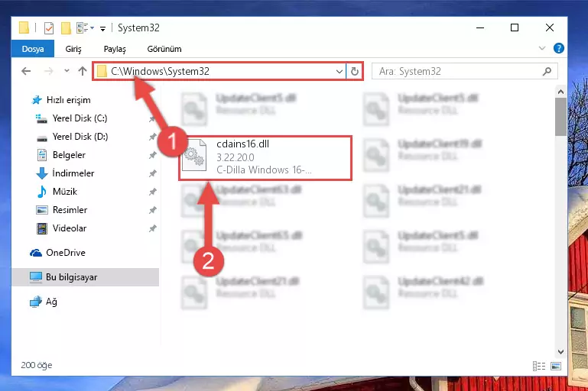Open the Help question mark icon
The height and width of the screenshot is (391, 588).
[x=558, y=48]
